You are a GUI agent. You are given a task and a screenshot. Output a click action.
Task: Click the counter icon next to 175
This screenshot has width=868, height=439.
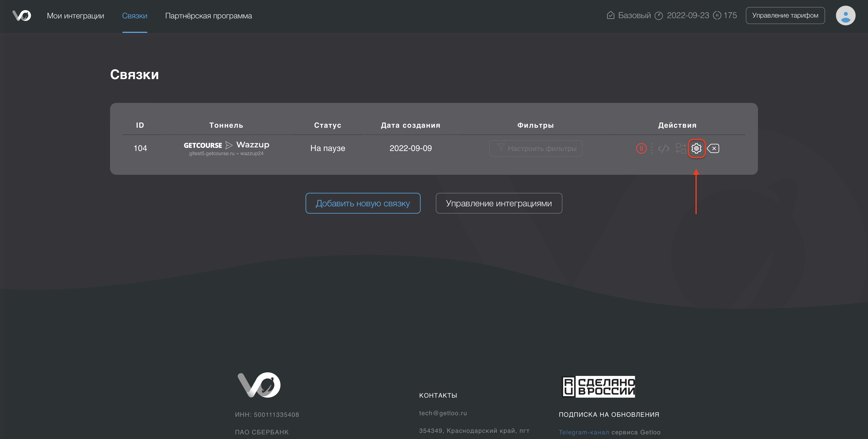tap(717, 16)
